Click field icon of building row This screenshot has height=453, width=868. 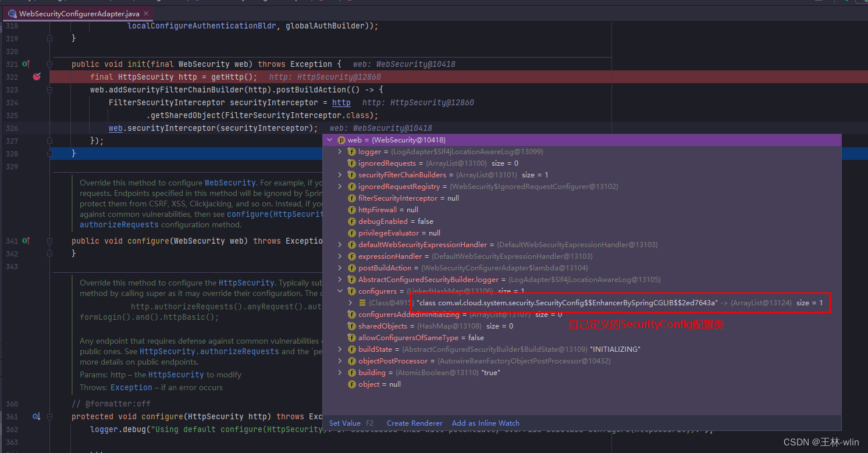pyautogui.click(x=351, y=373)
